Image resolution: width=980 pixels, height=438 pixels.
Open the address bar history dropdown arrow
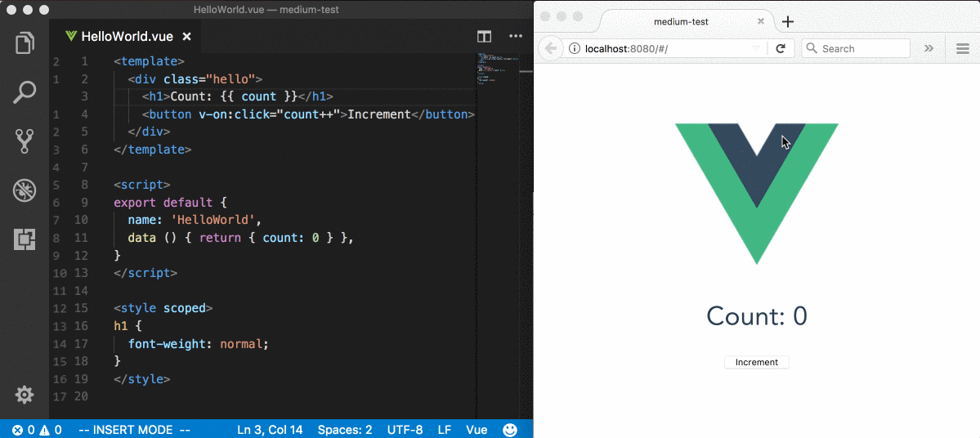[x=755, y=49]
